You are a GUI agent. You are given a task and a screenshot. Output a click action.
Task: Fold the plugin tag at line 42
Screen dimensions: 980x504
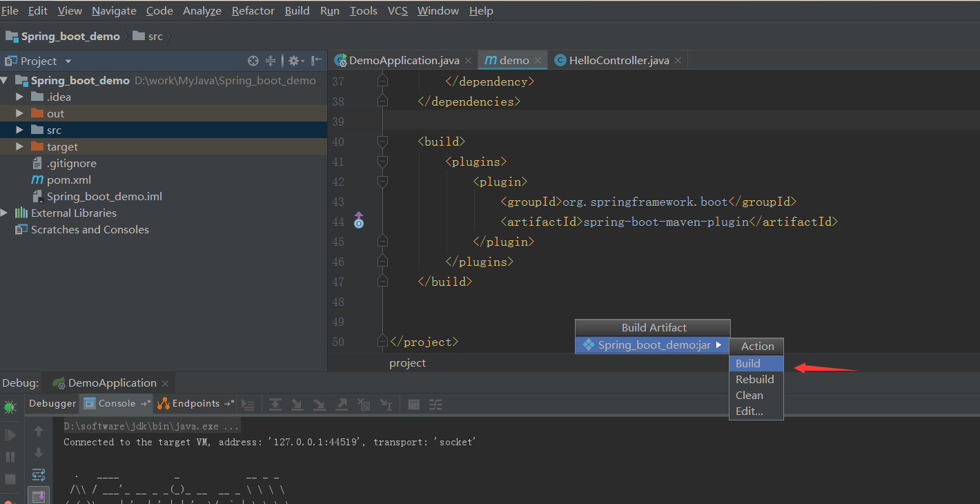(x=382, y=182)
